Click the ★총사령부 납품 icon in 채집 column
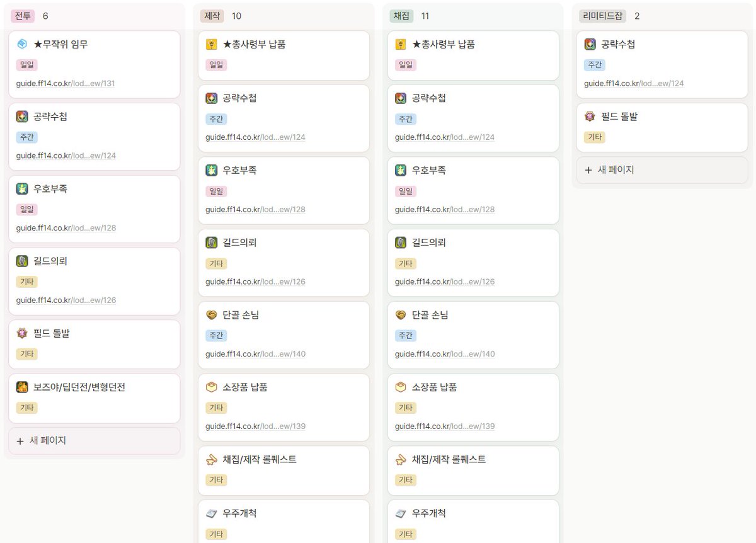This screenshot has width=756, height=543. coord(401,44)
